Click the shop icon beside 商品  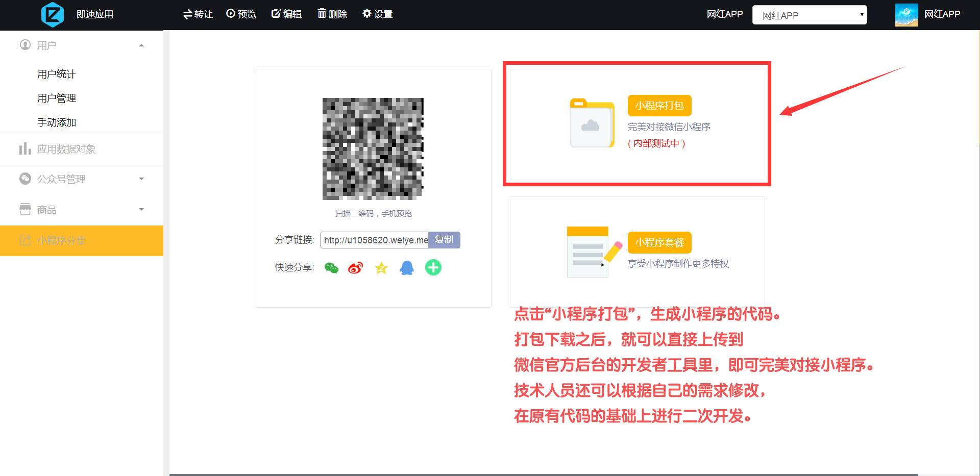(25, 209)
